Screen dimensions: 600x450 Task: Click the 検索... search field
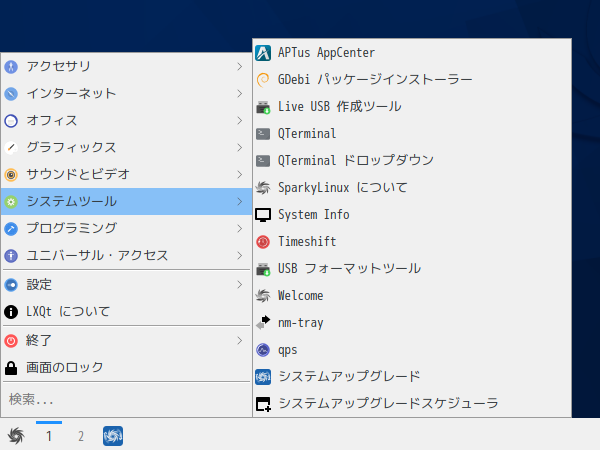pos(126,400)
